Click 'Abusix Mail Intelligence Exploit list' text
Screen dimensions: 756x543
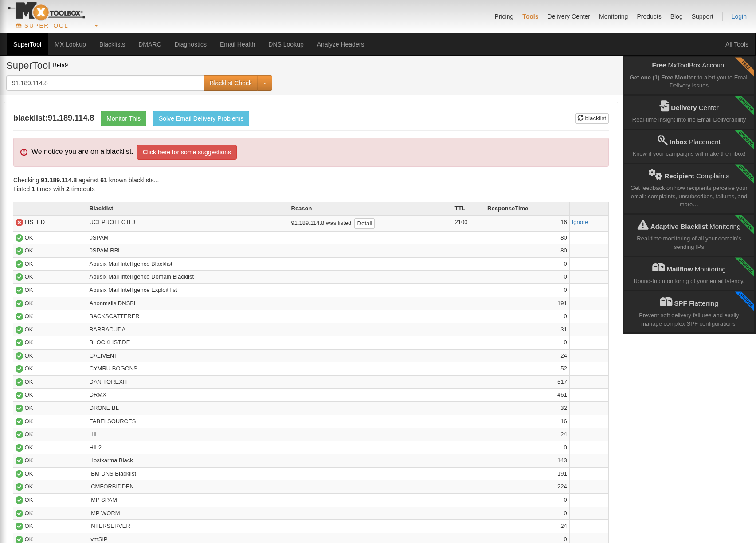tap(133, 290)
